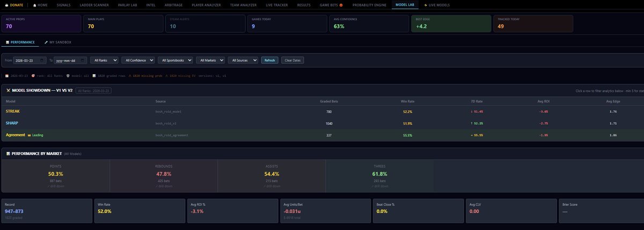Click the Win Rate column header
Image resolution: width=644 pixels, height=230 pixels.
coord(408,101)
